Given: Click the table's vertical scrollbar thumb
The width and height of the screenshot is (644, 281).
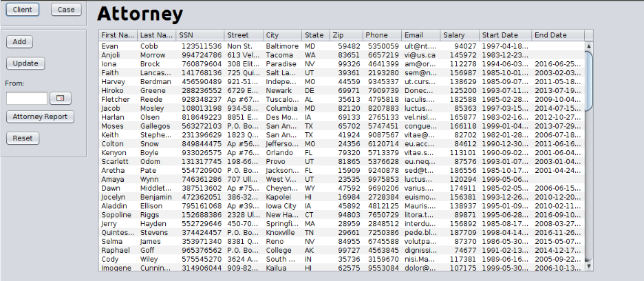Looking at the screenshot, I should [588, 81].
